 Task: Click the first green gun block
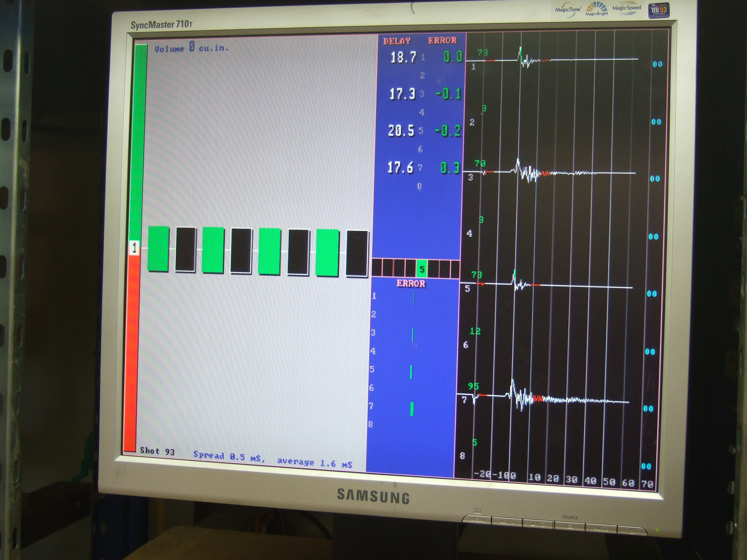(158, 249)
